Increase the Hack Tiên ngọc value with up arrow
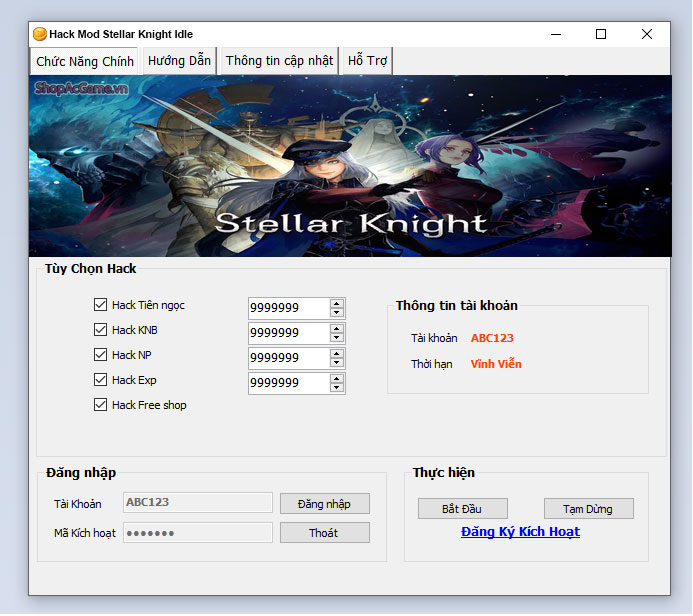 tap(337, 303)
